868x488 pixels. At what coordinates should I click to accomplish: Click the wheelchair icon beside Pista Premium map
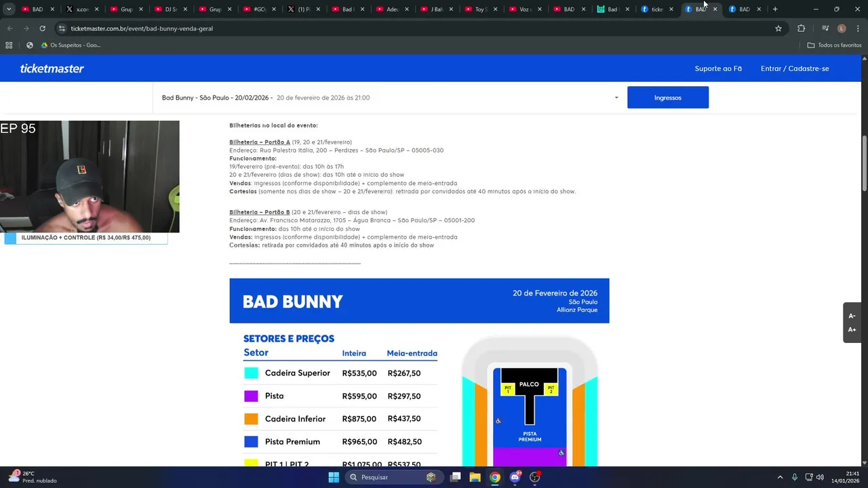[x=498, y=421]
